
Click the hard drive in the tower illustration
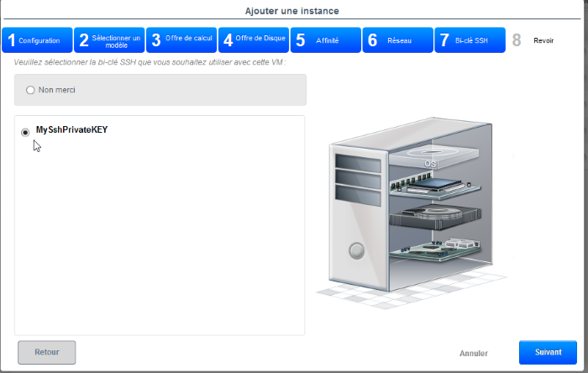(432, 213)
